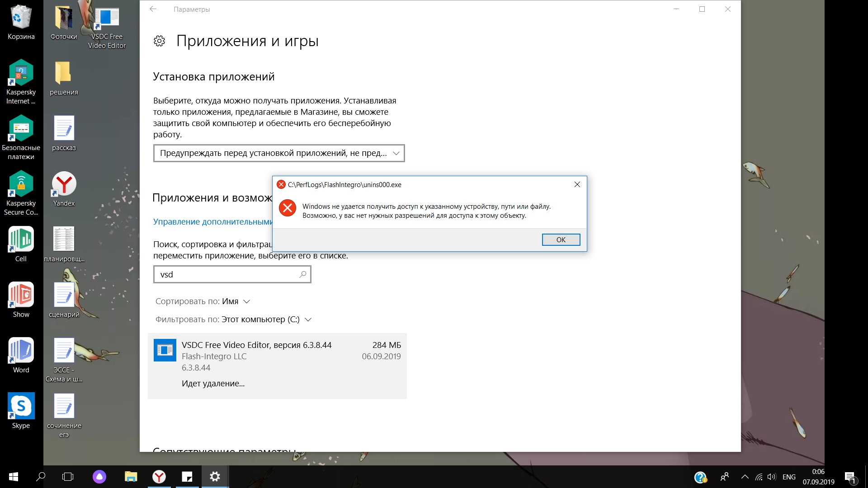Close the unins000.exe error dialog
Screen dimensions: 868x488
tap(577, 184)
